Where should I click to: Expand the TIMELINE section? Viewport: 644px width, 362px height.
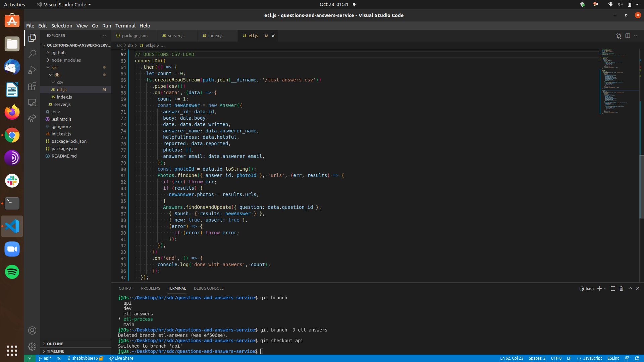(76, 351)
